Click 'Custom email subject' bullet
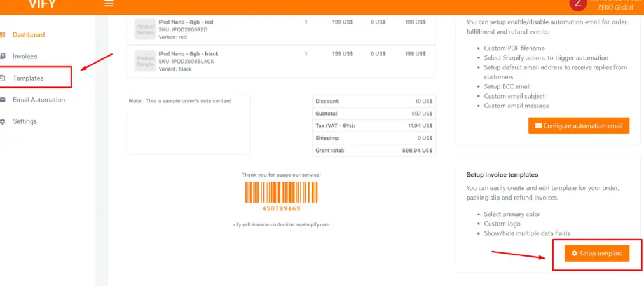 click(x=514, y=96)
